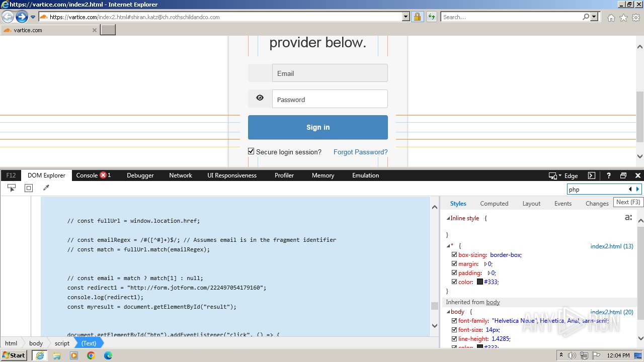Open the Debugger tab
This screenshot has width=644, height=362.
coord(140,175)
